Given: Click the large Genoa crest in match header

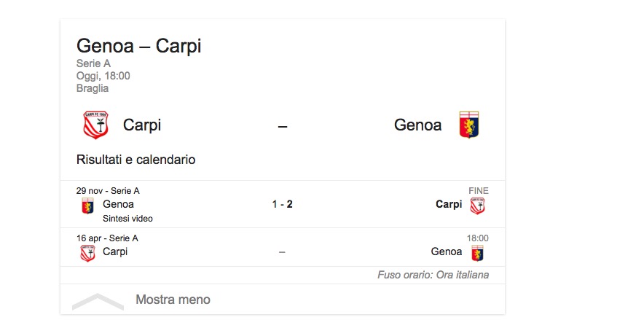Looking at the screenshot, I should click(x=468, y=125).
